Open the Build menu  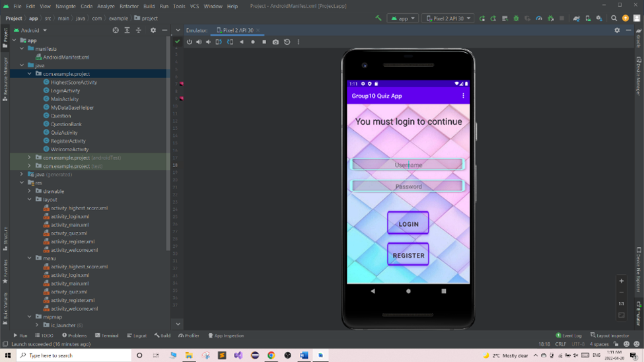(149, 6)
